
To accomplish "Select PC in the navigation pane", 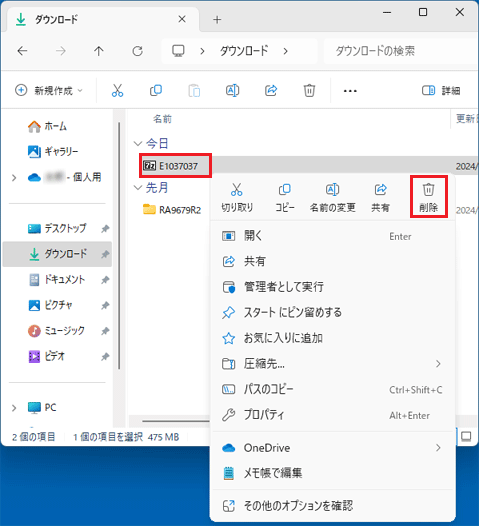I will coord(42,408).
